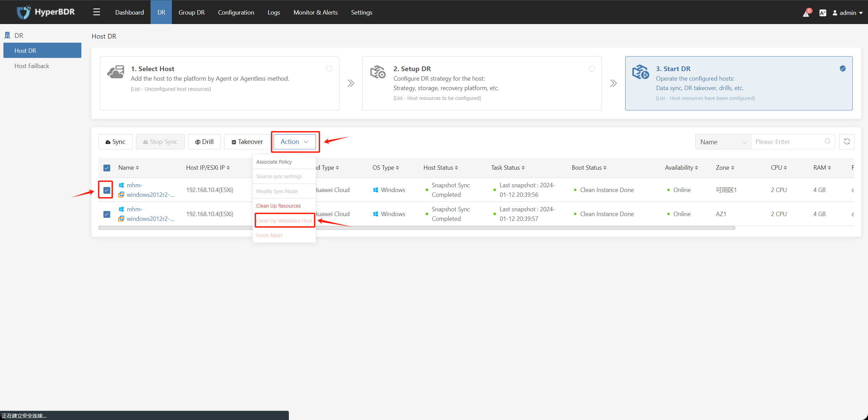
Task: Open the Host Failback section
Action: pos(32,65)
